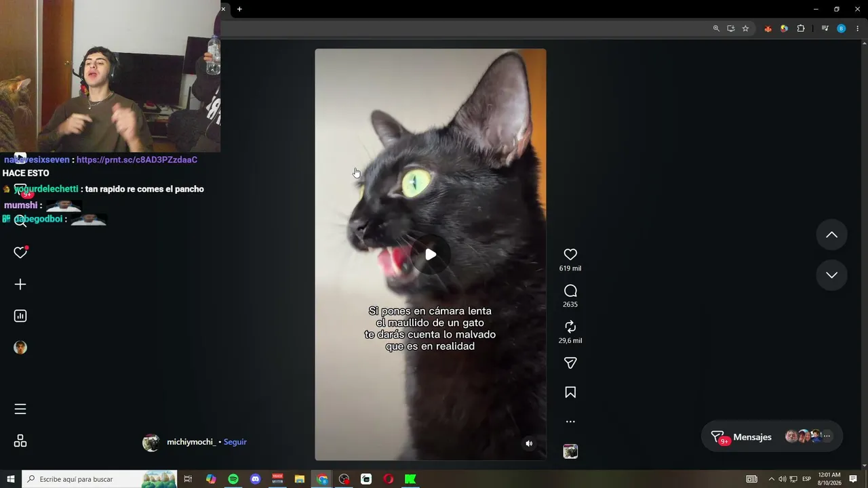Close the current browser tab
The image size is (868, 488).
(223, 9)
